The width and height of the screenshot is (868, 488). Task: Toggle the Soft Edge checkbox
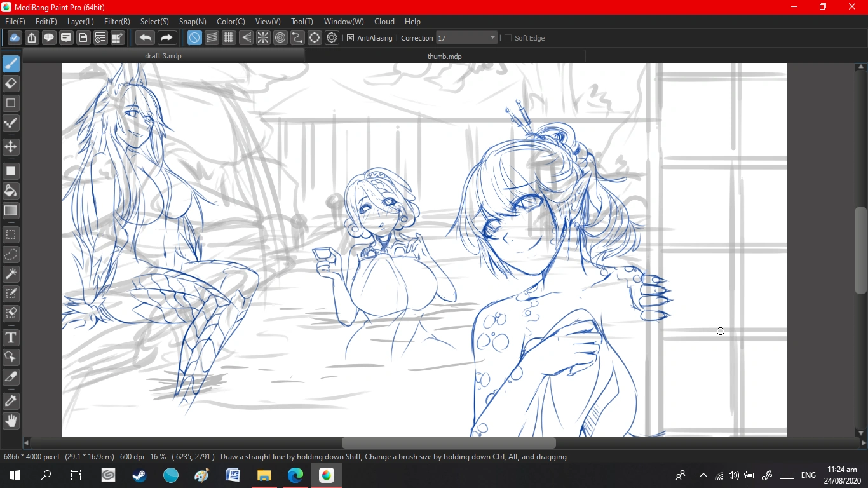tap(508, 38)
